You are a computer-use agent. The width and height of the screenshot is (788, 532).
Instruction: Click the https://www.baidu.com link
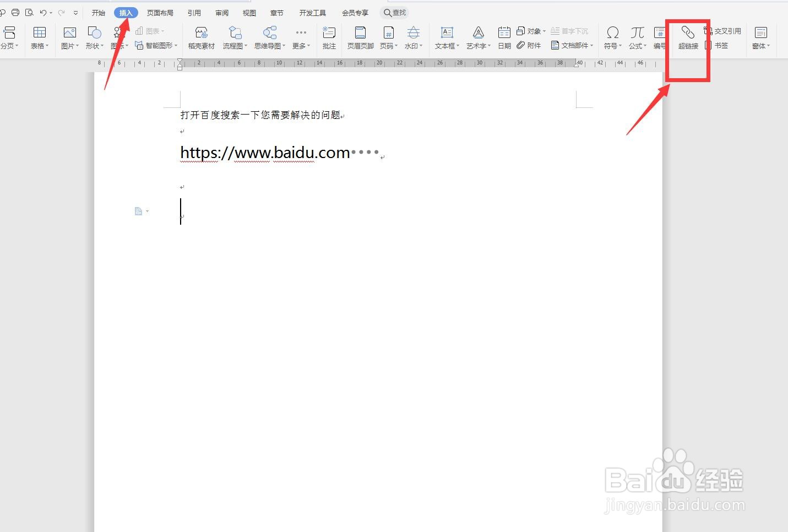point(265,153)
